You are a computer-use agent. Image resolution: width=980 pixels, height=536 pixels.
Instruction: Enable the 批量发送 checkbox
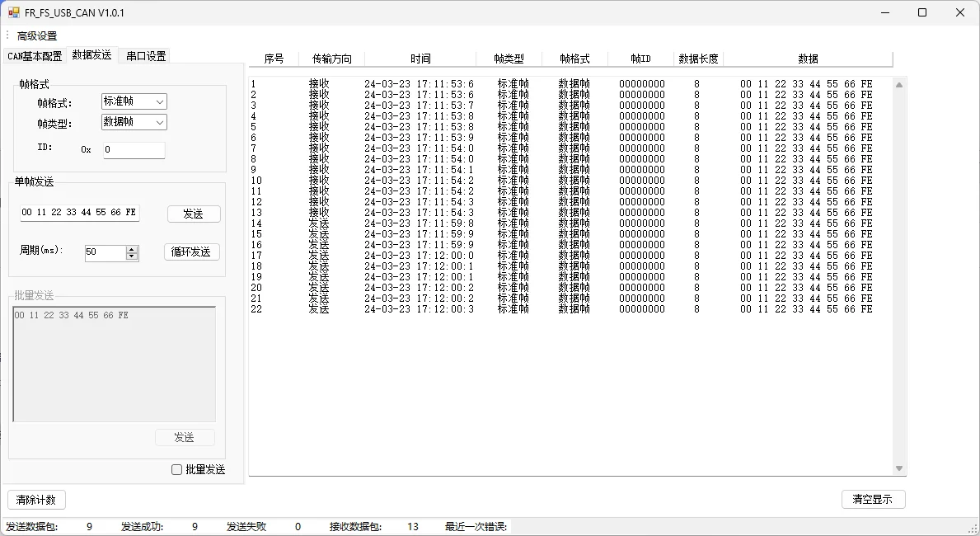coord(177,470)
